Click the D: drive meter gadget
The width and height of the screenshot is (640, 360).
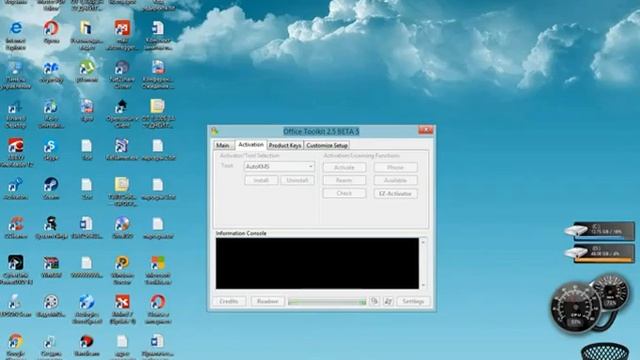pyautogui.click(x=600, y=253)
